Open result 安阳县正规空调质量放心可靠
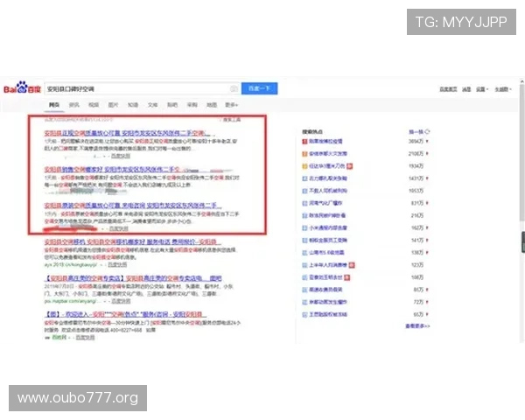525x420 pixels. point(128,133)
